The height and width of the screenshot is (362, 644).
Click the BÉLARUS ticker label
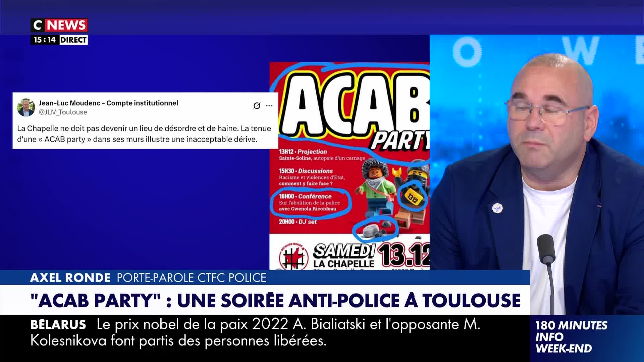pyautogui.click(x=58, y=324)
